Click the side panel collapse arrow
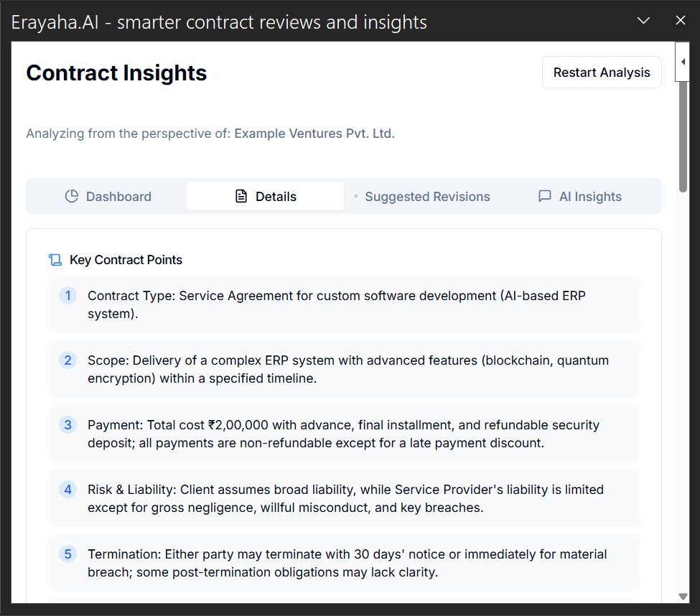Screen dimensions: 700x616 [x=683, y=62]
